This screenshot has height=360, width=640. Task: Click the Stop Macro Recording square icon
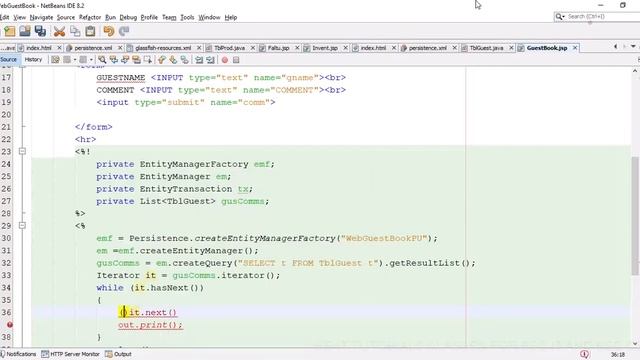tap(236, 60)
